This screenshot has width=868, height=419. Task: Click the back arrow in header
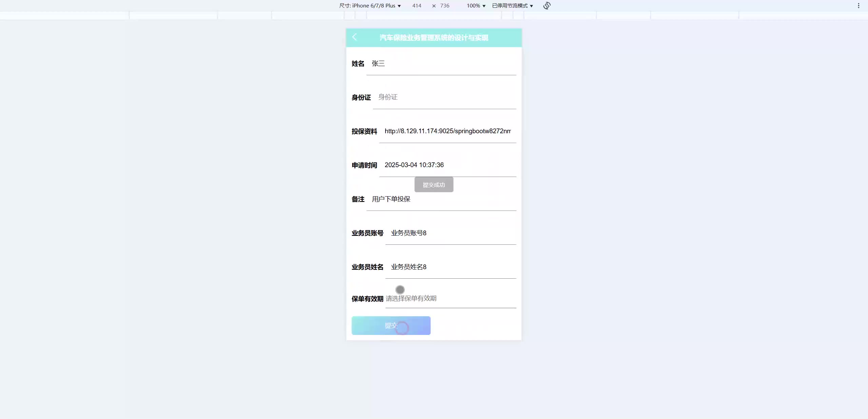coord(355,37)
